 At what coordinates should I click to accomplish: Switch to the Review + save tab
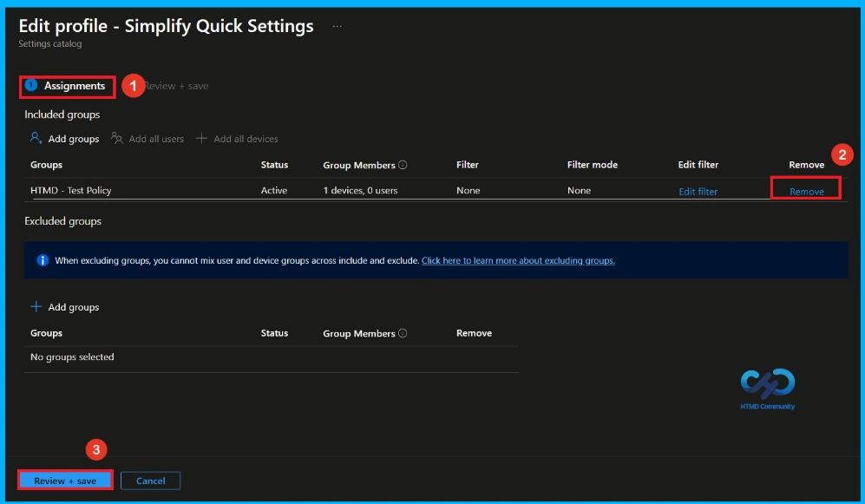176,86
